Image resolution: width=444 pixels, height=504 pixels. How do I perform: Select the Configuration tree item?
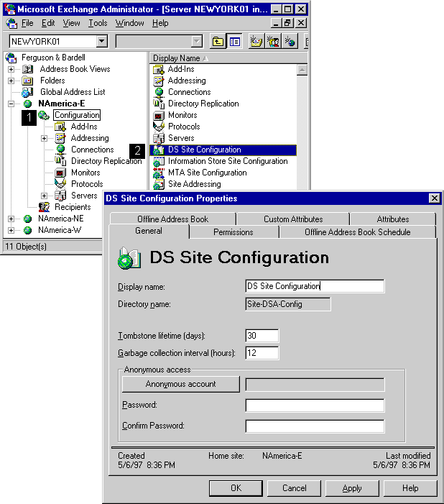pos(77,115)
